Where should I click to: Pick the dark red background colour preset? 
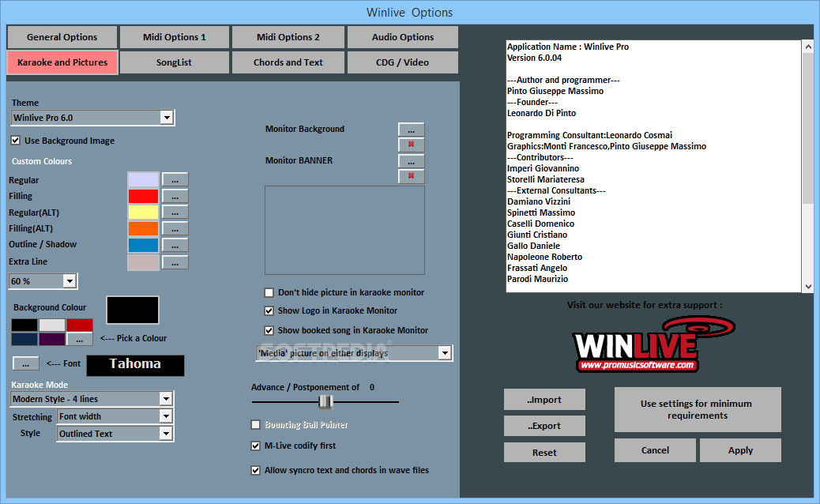80,325
